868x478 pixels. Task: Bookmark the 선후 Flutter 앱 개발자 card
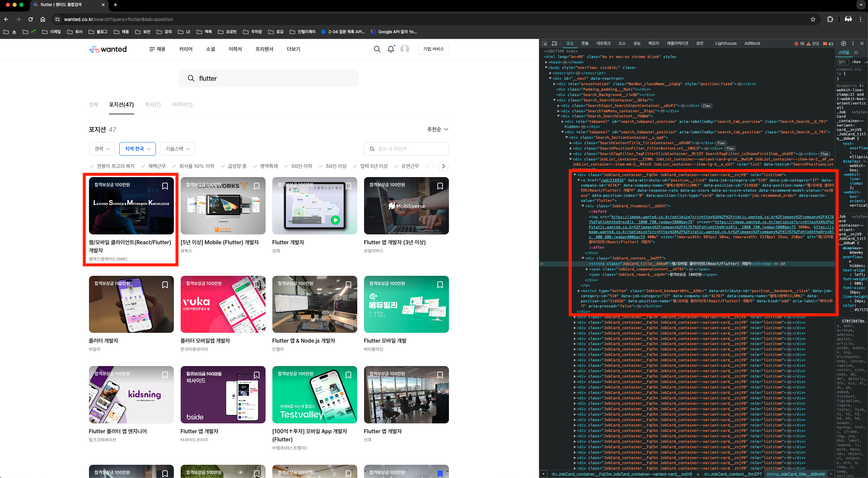(x=440, y=375)
